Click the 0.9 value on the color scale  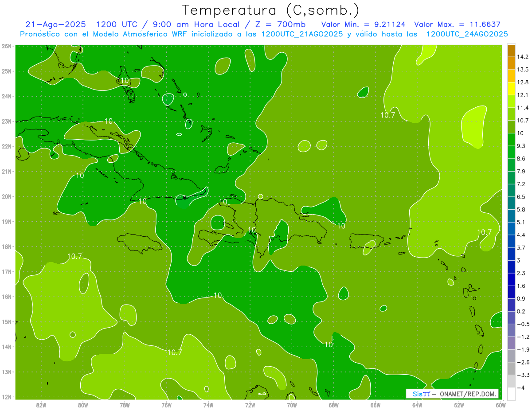[521, 298]
